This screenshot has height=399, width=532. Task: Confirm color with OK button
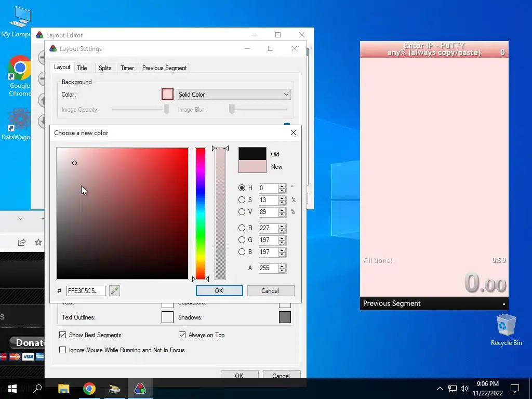219,291
